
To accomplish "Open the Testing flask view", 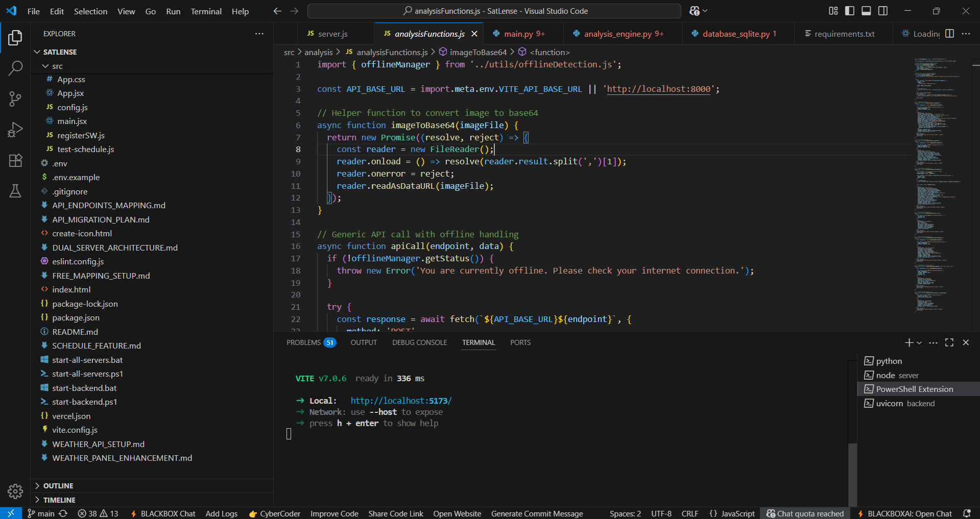I will [x=15, y=191].
